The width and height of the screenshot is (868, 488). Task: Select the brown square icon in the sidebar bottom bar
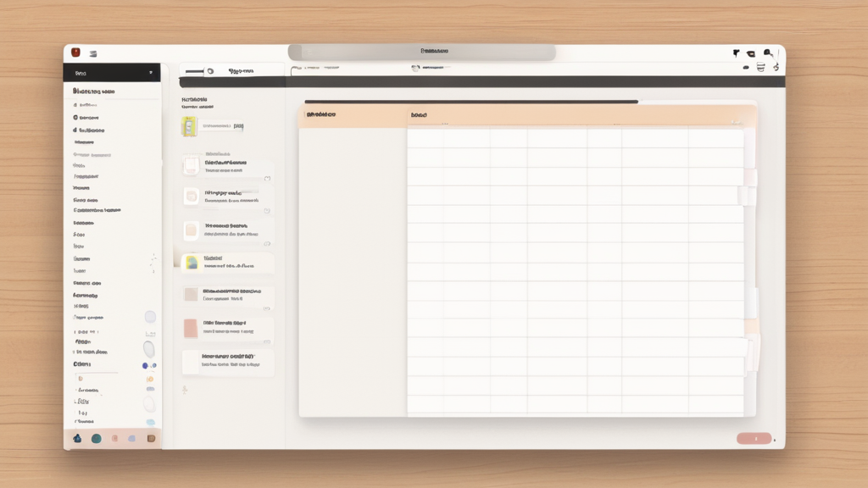151,438
